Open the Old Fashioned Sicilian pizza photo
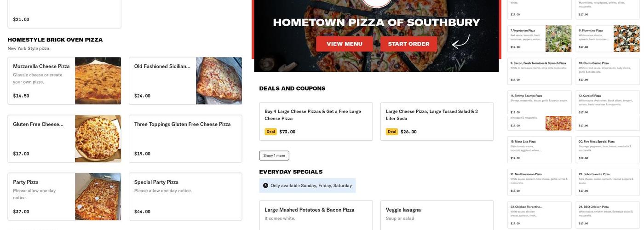The image size is (644, 230). [x=219, y=81]
